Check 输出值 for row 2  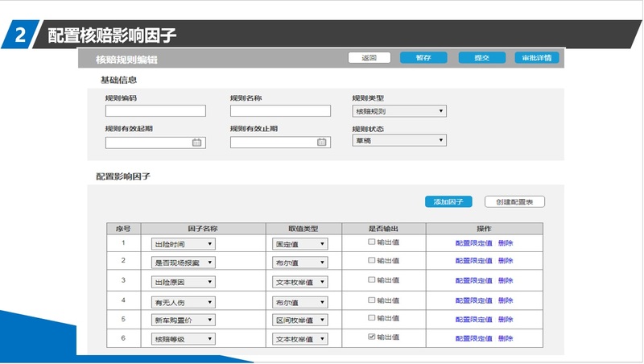tap(371, 260)
